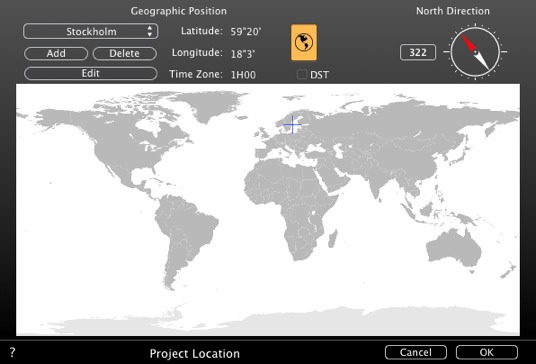Click the red north needle on the compass

468,43
